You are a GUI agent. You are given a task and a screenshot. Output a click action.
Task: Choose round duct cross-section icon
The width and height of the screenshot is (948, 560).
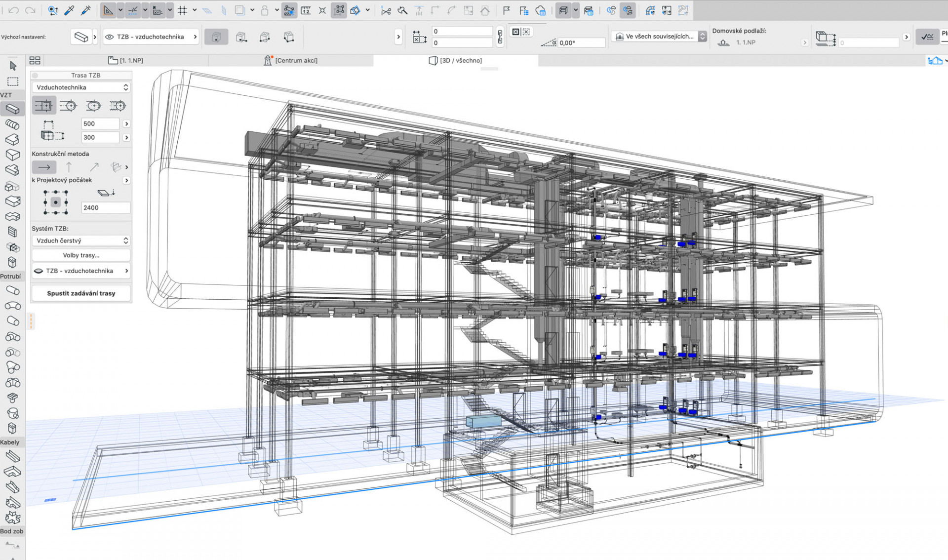click(69, 106)
